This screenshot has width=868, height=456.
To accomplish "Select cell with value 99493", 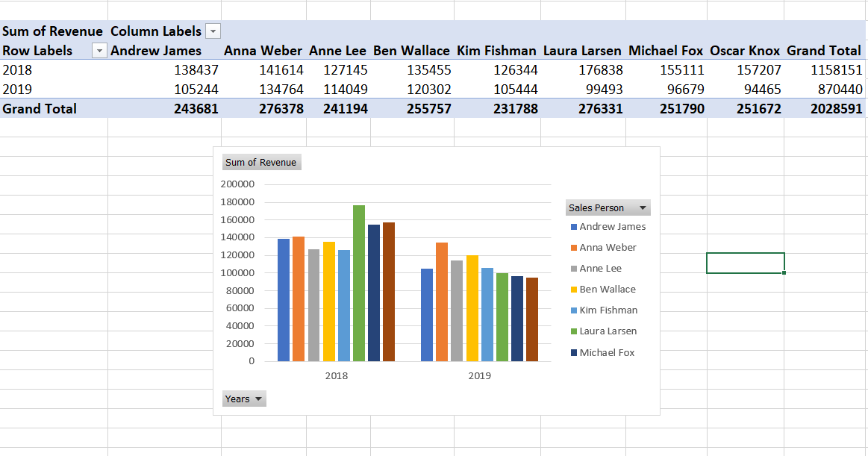I will click(x=583, y=89).
